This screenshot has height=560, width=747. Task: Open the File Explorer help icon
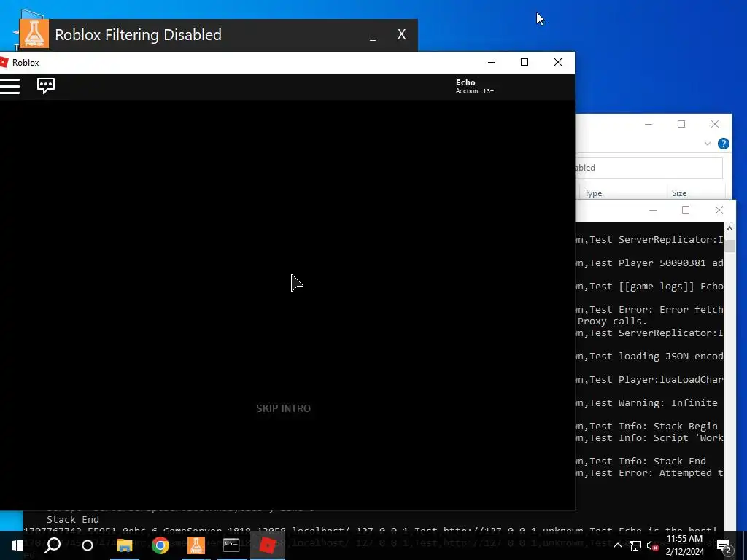723,144
